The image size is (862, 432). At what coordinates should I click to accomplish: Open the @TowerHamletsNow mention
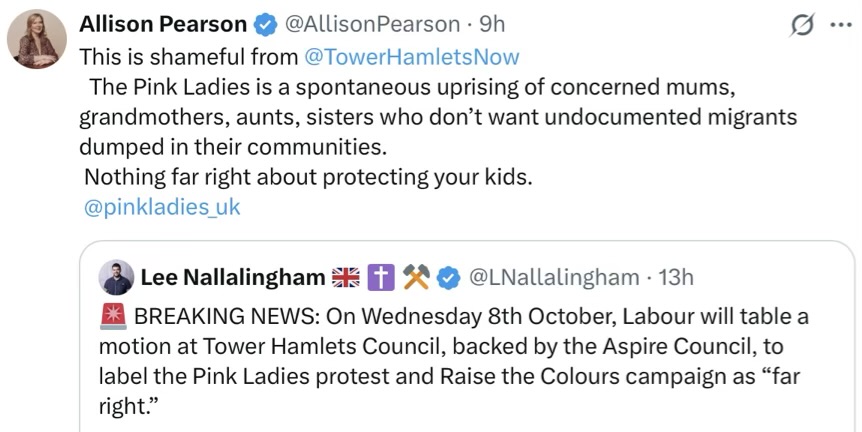click(x=412, y=56)
